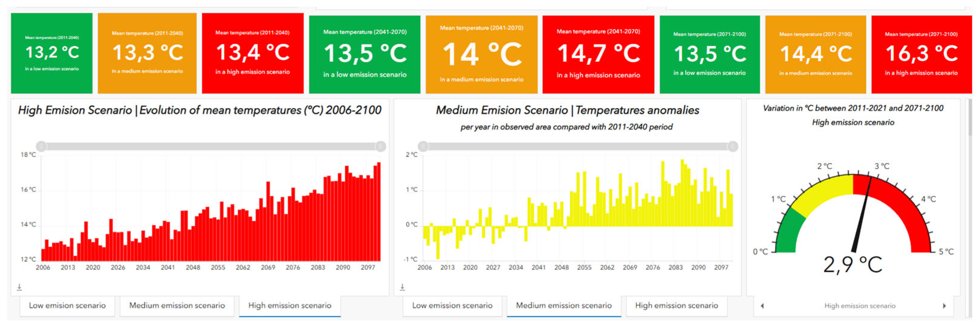This screenshot has height=331, width=980.
Task: Download data icon below the Medium Emission anomalies chart
Action: coord(402,287)
